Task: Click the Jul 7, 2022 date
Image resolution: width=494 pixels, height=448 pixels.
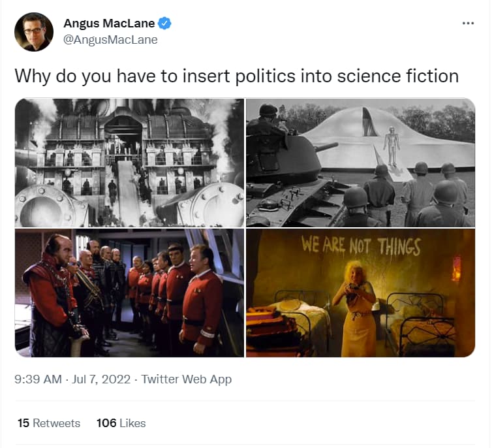Action: pos(101,379)
